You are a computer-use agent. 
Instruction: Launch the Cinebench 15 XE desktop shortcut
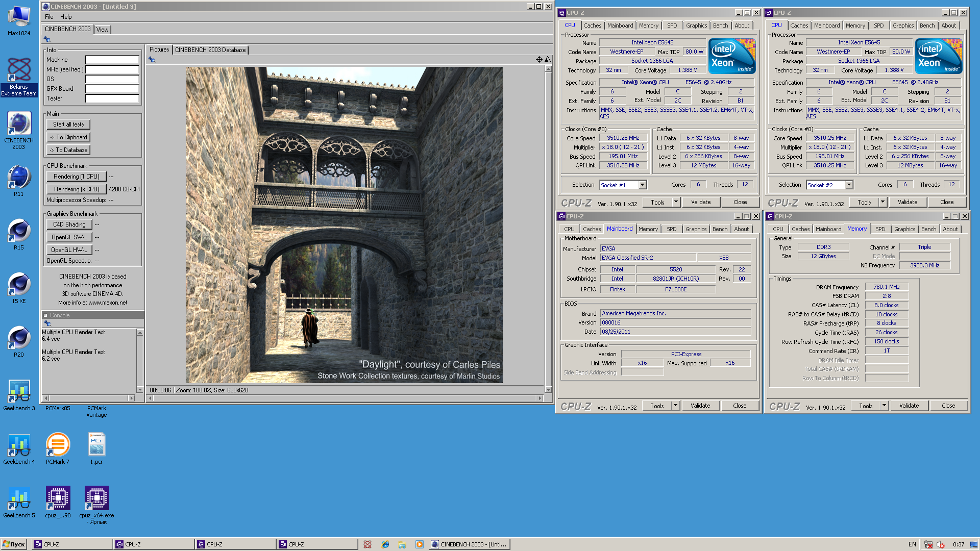point(19,288)
